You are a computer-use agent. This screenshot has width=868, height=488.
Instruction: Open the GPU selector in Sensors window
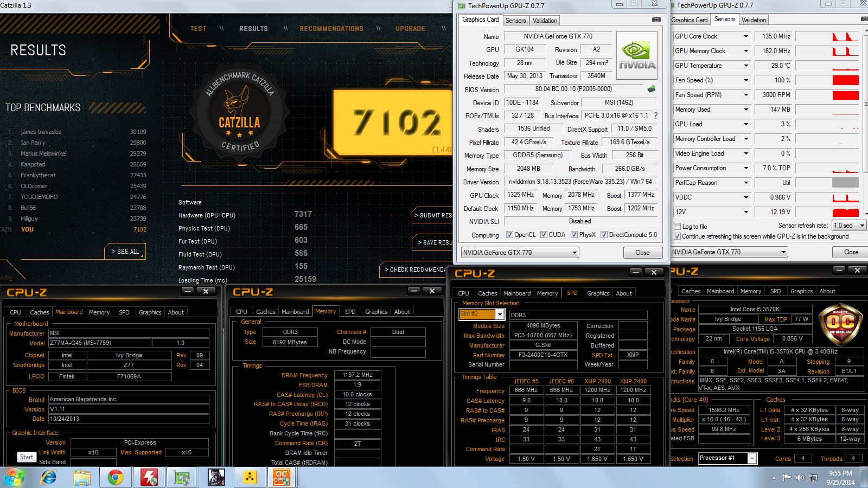[729, 252]
